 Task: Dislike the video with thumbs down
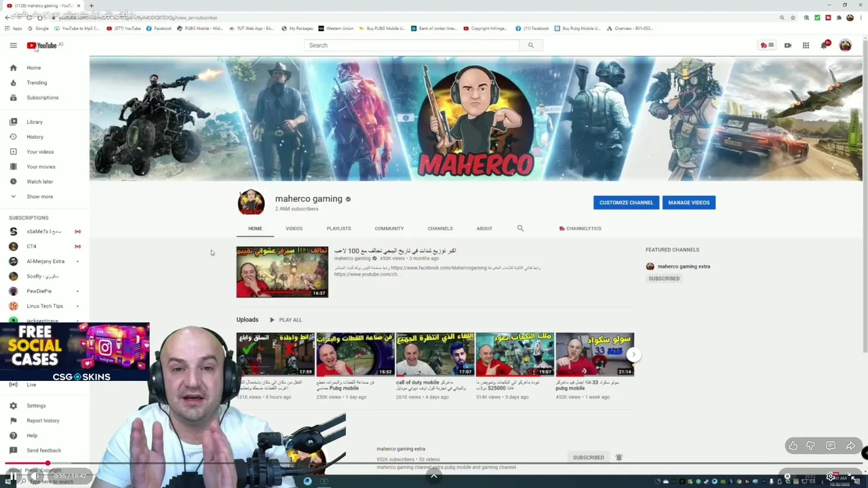pos(810,445)
